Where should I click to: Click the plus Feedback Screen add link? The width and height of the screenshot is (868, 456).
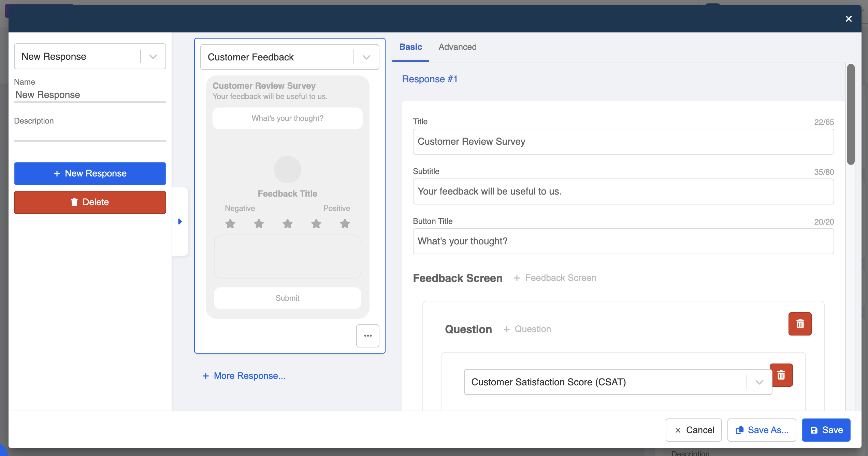point(555,278)
